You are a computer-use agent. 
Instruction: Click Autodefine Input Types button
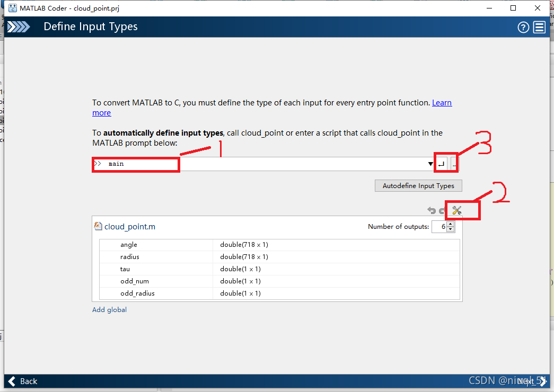(x=418, y=186)
